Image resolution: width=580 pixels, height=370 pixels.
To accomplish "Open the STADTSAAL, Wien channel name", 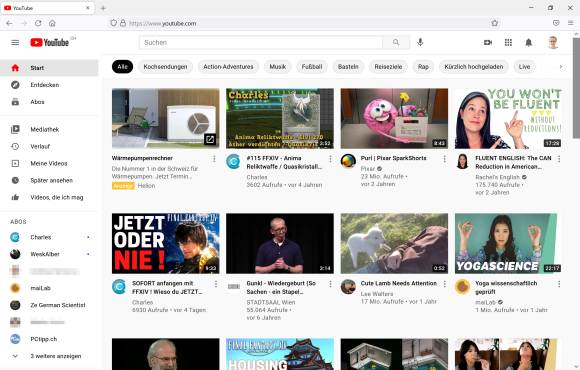I will coord(271,302).
